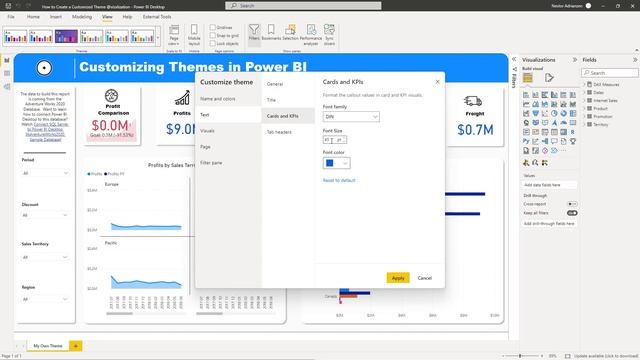Open the Model view in left sidebar

(x=7, y=87)
